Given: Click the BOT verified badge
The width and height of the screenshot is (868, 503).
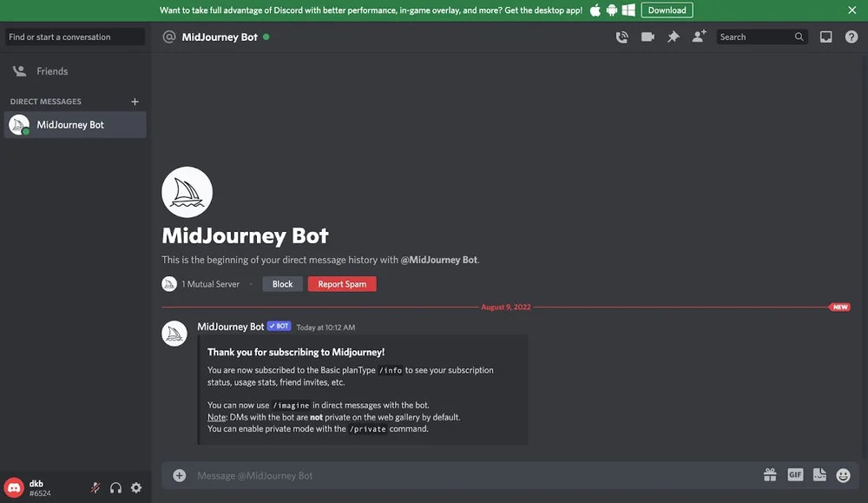Looking at the screenshot, I should tap(279, 327).
